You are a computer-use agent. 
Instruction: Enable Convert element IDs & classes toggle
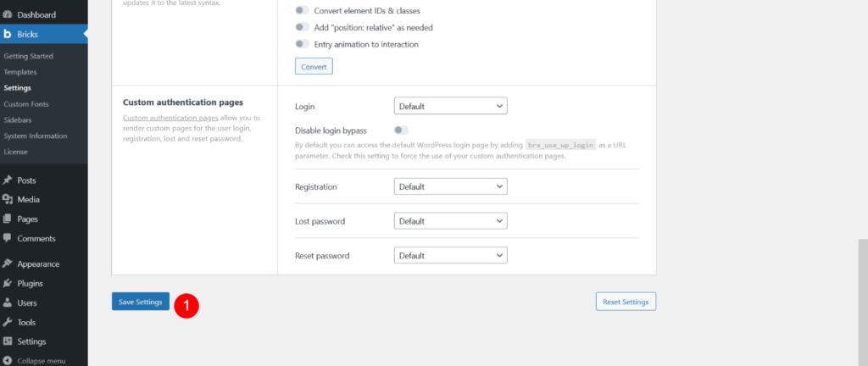[303, 10]
